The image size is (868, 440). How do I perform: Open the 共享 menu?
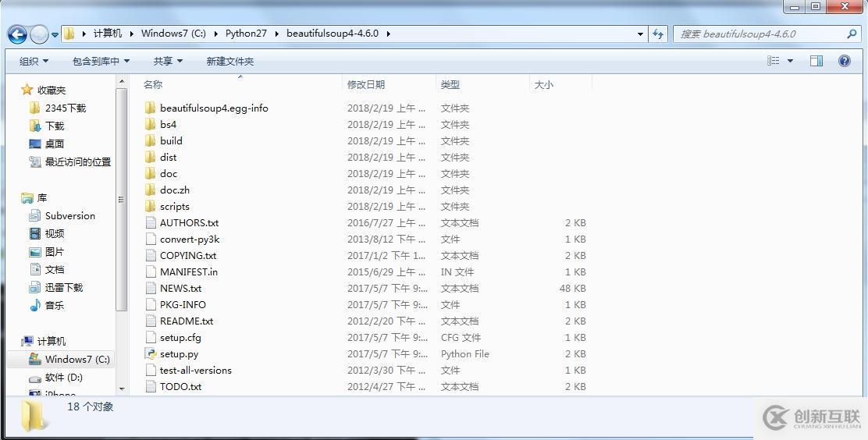coord(168,61)
